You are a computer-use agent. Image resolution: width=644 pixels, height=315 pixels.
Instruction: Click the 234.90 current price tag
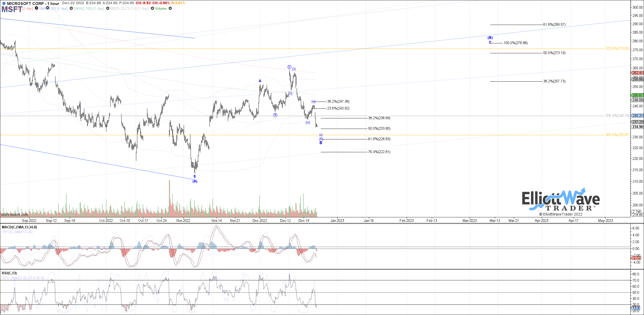[x=638, y=127]
